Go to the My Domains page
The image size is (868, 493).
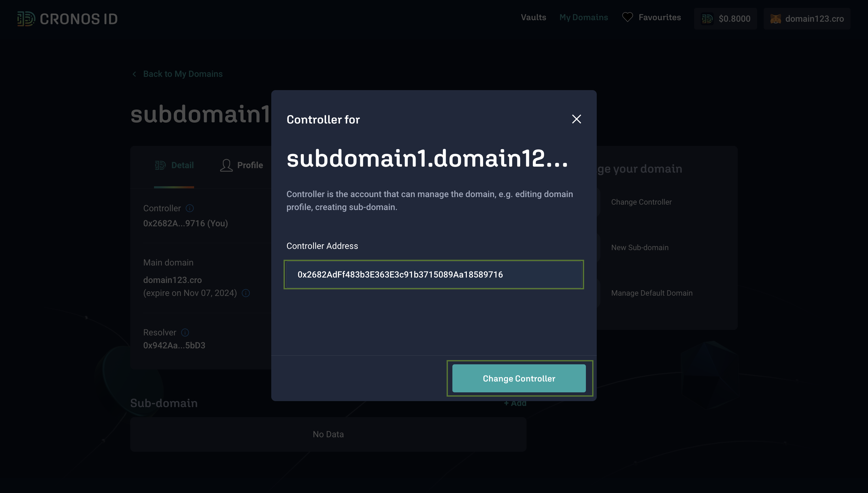click(x=583, y=17)
